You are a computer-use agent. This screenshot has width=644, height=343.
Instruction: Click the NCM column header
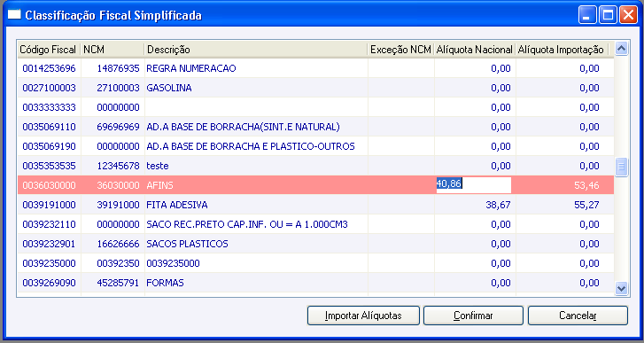(113, 50)
